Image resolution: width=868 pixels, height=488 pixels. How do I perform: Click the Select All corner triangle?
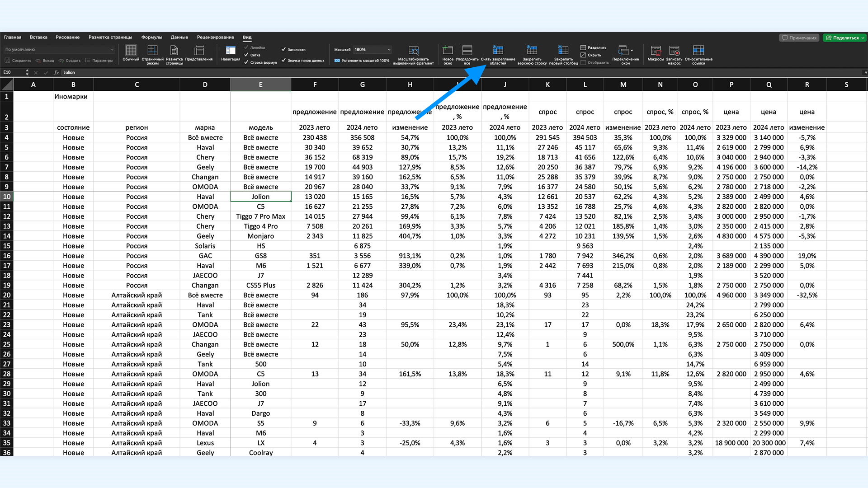[x=7, y=84]
